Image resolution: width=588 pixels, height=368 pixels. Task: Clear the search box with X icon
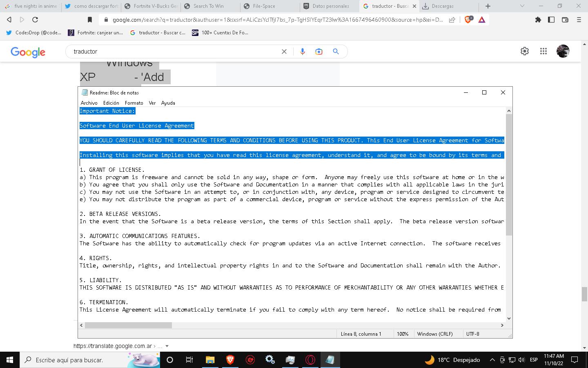[284, 52]
